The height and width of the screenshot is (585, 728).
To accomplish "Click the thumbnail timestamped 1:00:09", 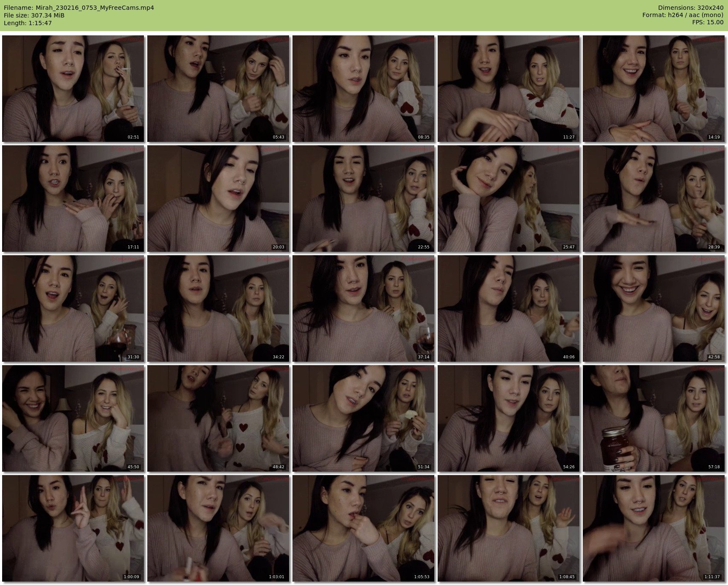I will point(73,528).
